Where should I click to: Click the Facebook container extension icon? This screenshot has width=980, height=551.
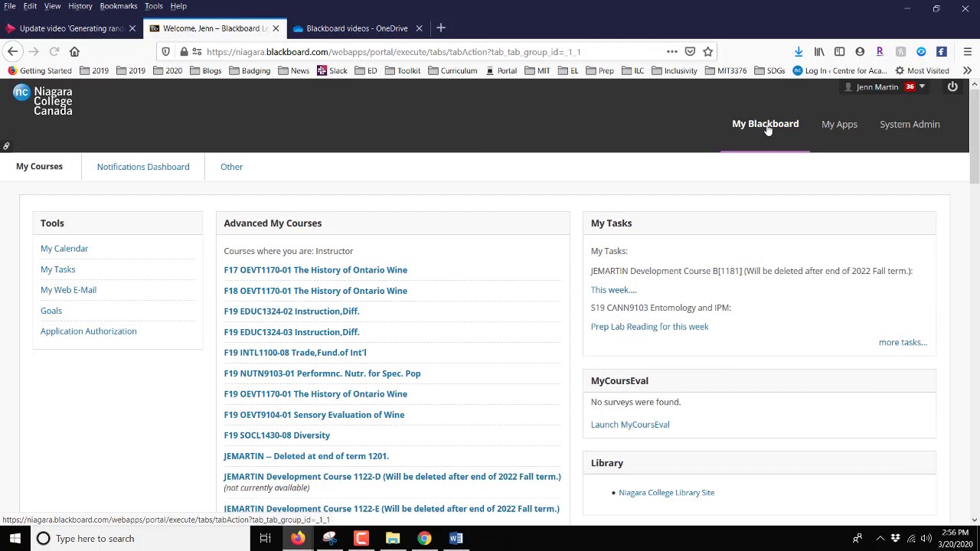(942, 51)
